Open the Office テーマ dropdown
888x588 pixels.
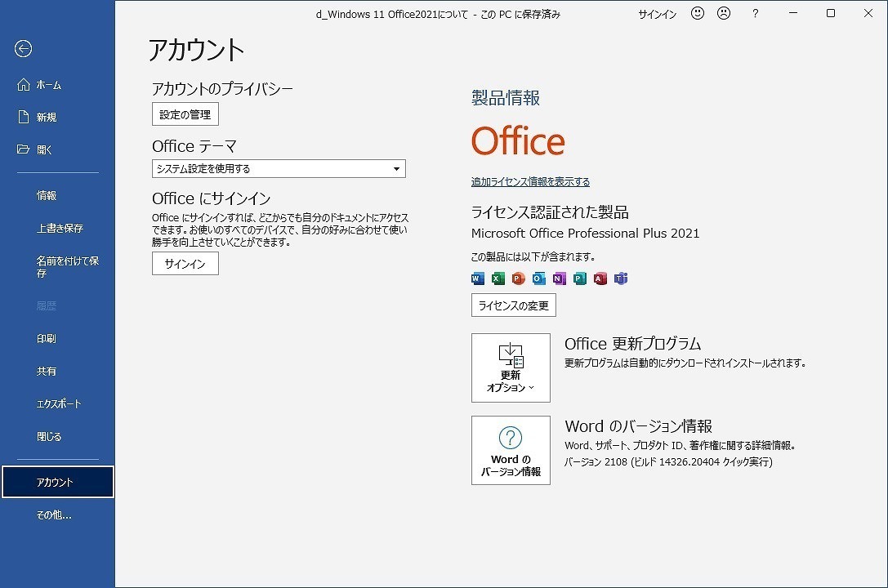[396, 168]
